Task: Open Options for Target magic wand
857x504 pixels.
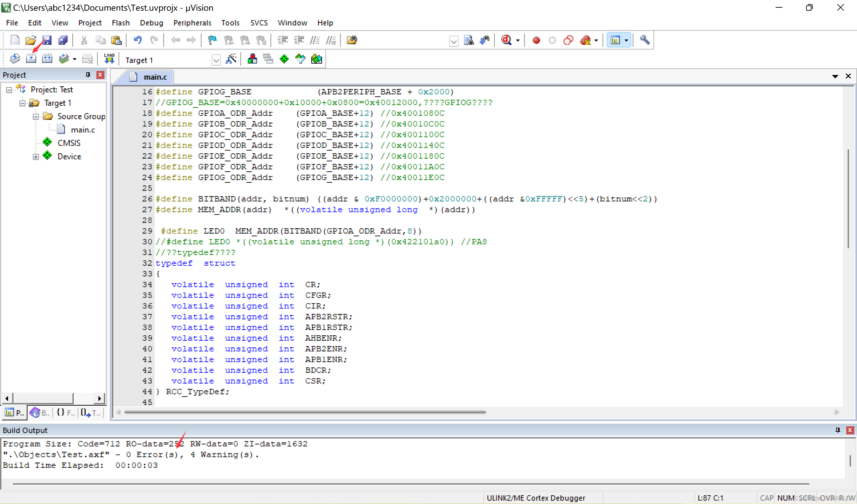Action: point(231,59)
